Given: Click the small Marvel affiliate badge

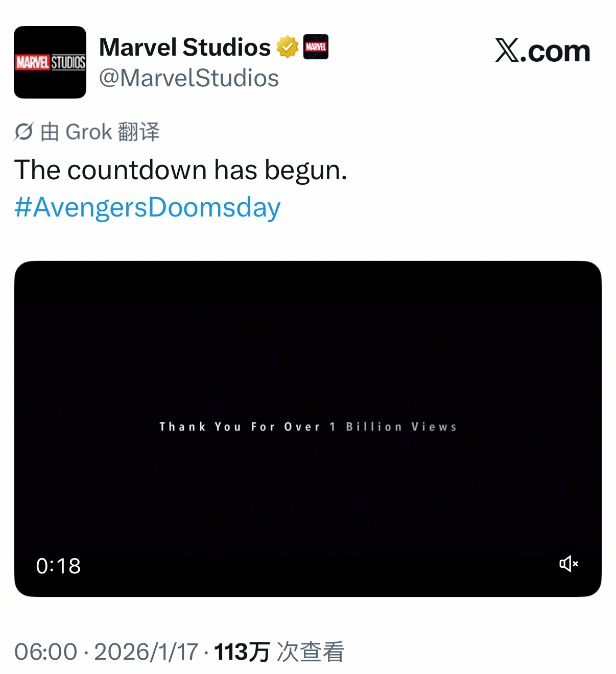Looking at the screenshot, I should point(316,47).
